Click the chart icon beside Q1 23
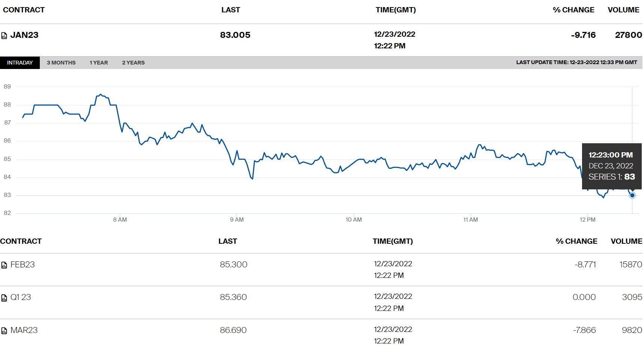644x348 pixels. [x=4, y=298]
